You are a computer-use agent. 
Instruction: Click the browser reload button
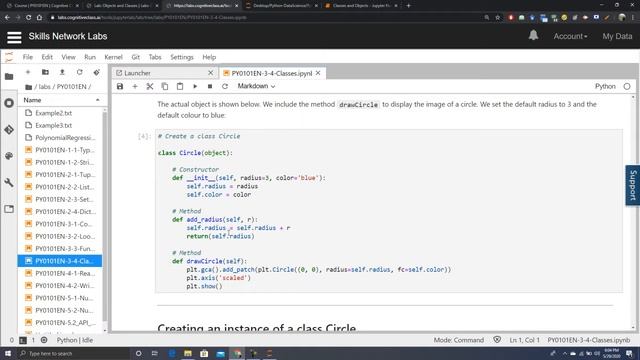coord(28,18)
